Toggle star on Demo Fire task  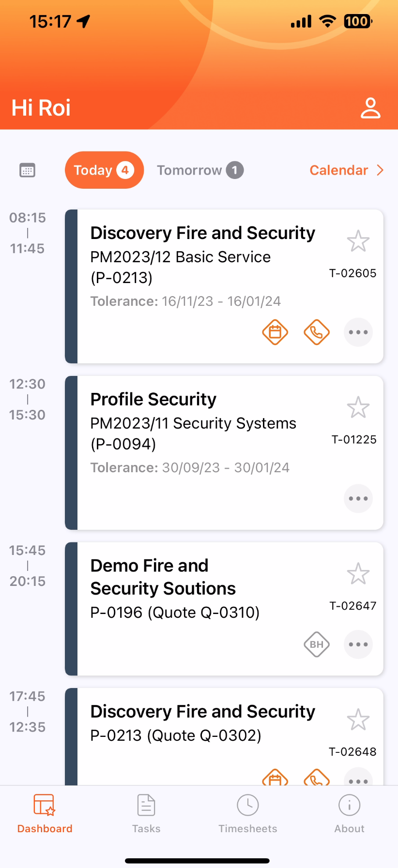358,574
